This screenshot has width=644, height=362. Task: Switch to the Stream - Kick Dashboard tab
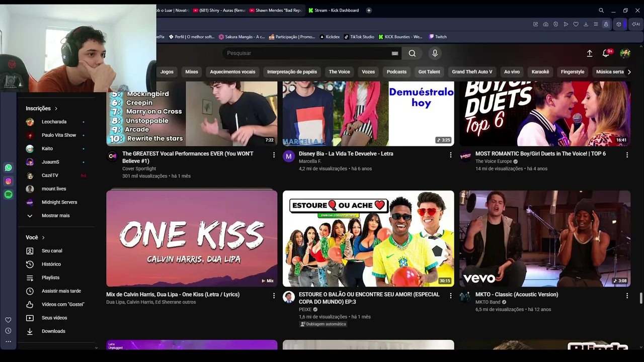point(334,10)
